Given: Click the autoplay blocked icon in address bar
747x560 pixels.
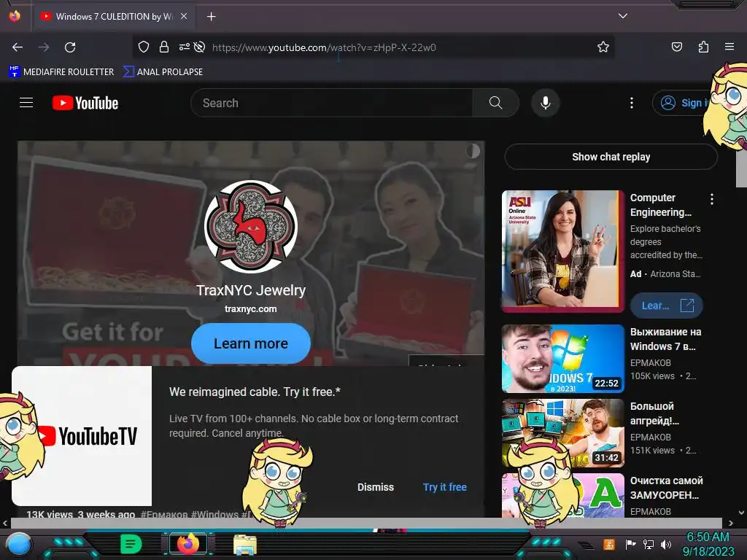Looking at the screenshot, I should click(x=200, y=47).
